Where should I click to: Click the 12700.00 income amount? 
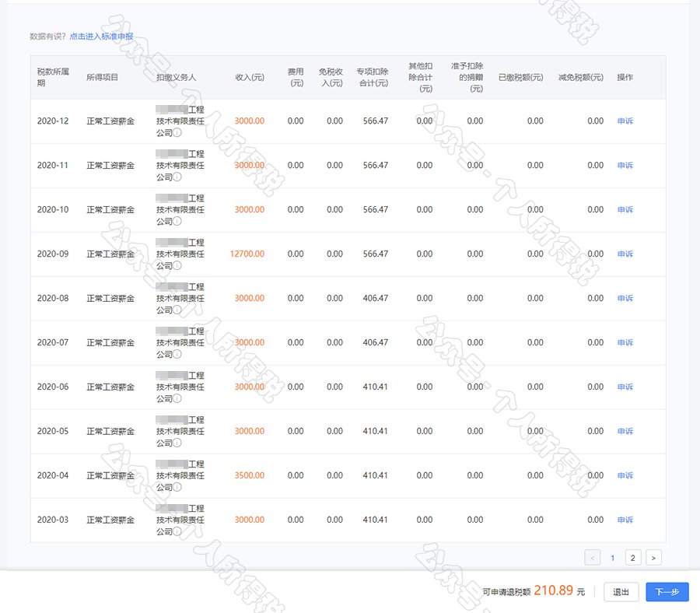click(247, 254)
